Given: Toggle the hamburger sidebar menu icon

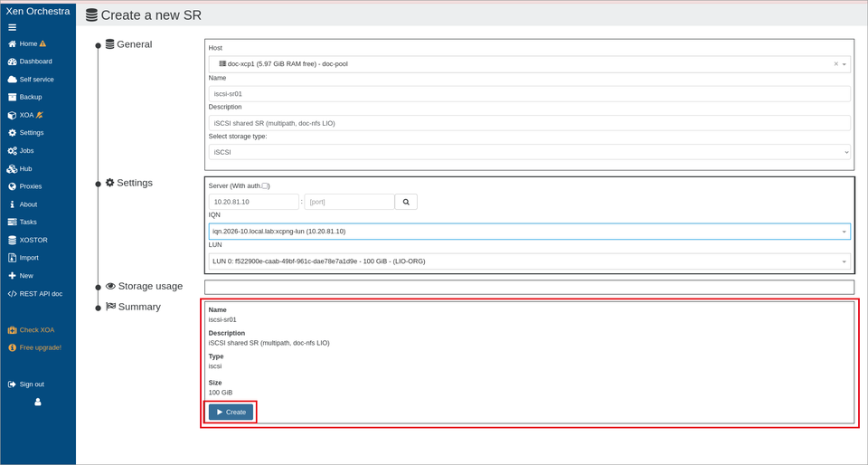Looking at the screenshot, I should point(12,28).
